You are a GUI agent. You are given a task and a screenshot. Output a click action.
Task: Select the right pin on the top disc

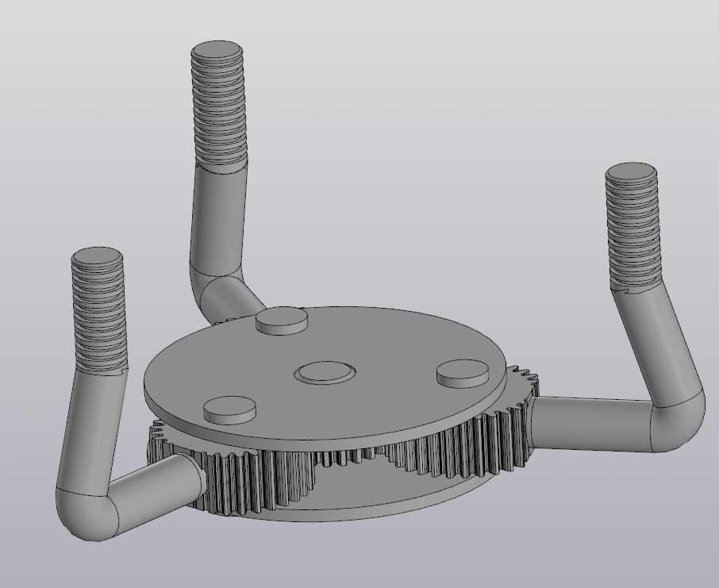463,371
